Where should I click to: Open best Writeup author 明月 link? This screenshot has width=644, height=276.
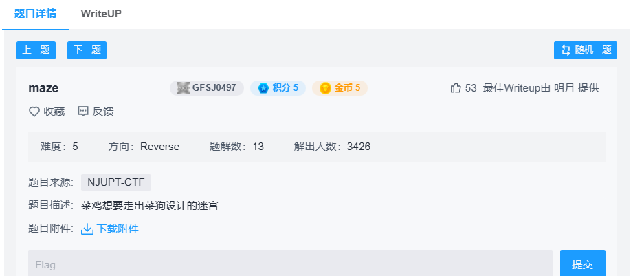pos(564,88)
